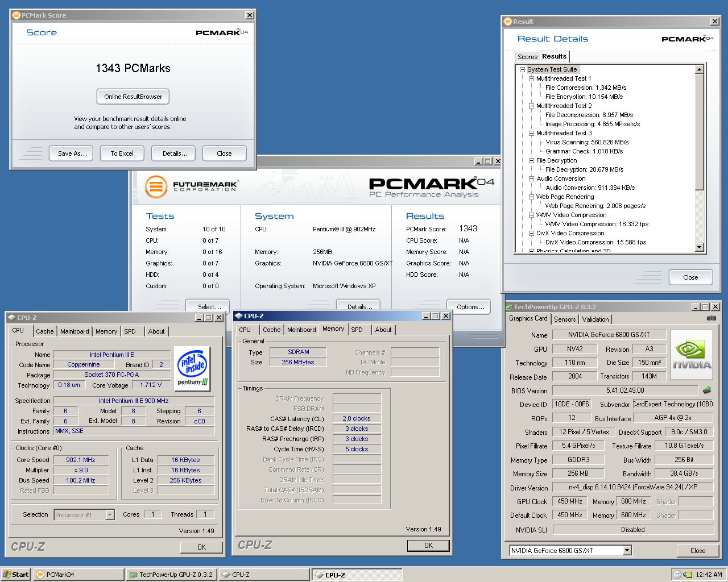Click the Driver Version field in GPU-Z

(x=633, y=488)
